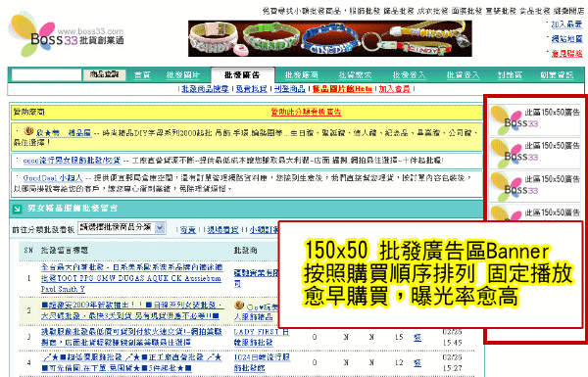The width and height of the screenshot is (588, 377).
Task: Go to the 首頁 home tab
Action: pos(142,75)
